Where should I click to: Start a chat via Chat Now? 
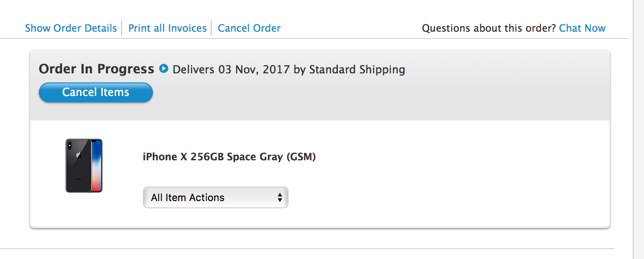point(582,28)
